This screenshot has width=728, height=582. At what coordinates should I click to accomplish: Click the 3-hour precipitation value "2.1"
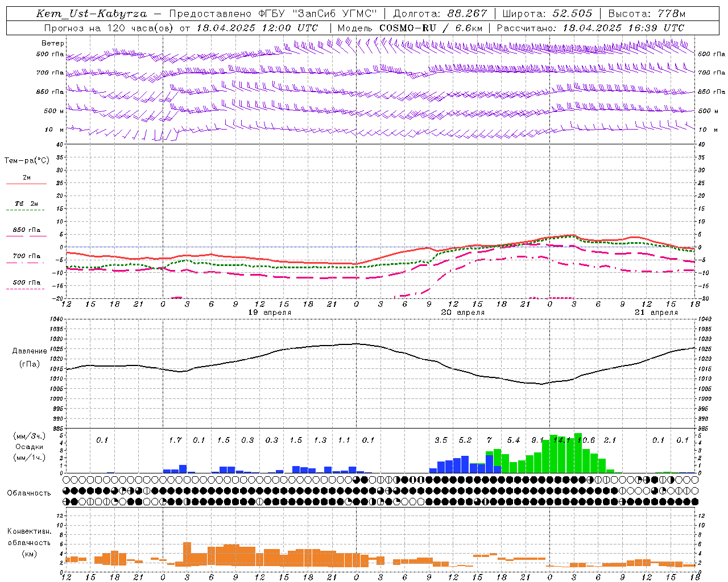coord(610,440)
